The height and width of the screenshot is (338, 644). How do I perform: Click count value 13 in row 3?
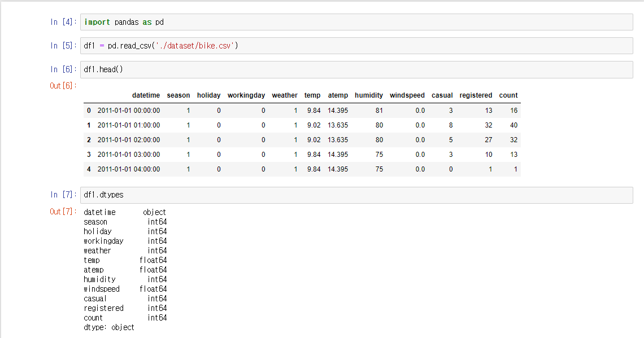(514, 155)
